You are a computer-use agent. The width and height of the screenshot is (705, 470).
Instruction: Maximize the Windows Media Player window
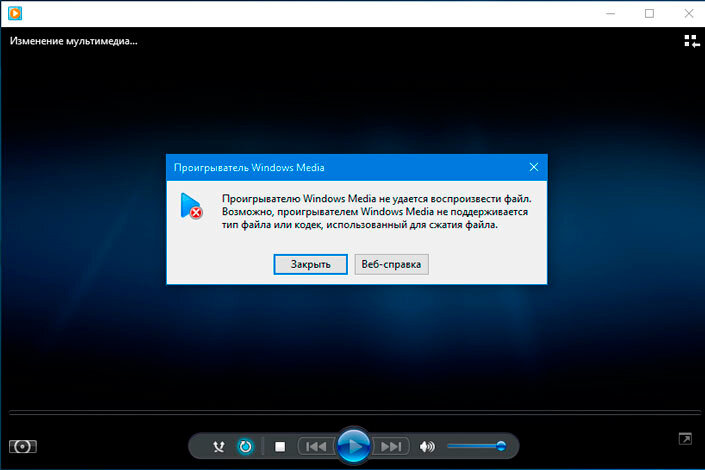point(649,13)
